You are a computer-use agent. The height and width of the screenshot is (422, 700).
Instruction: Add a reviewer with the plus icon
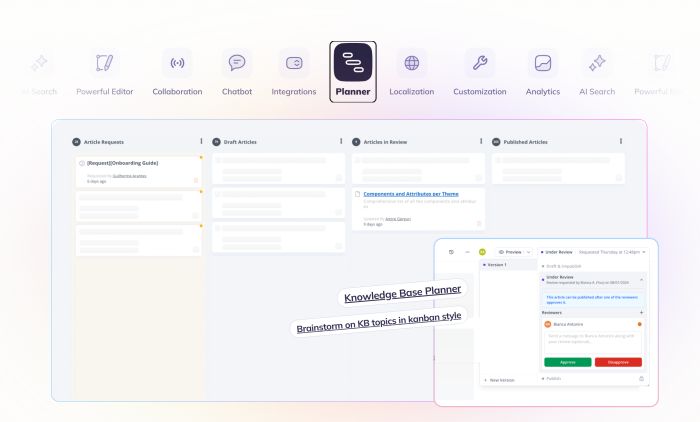click(x=642, y=313)
